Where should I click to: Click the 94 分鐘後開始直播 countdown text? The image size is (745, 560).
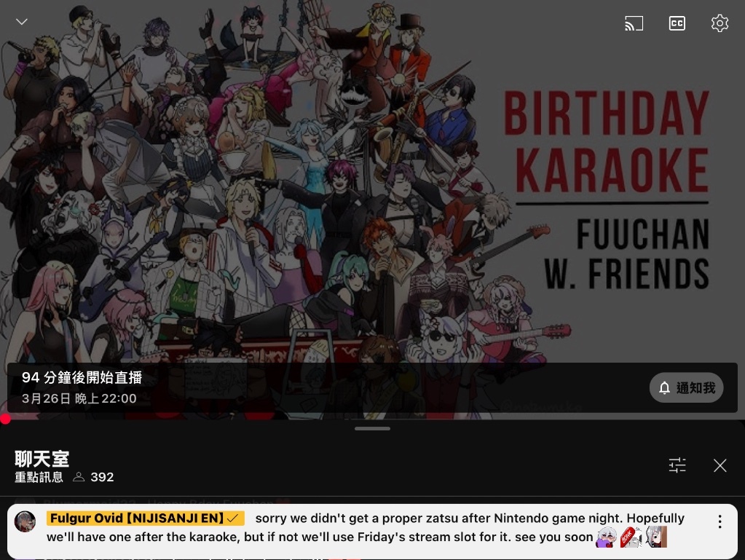click(82, 378)
